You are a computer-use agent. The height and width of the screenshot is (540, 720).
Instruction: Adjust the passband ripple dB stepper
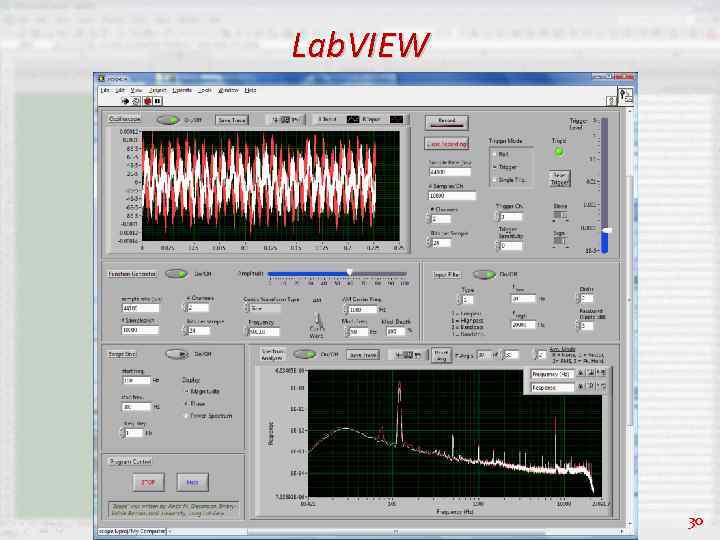click(x=578, y=326)
